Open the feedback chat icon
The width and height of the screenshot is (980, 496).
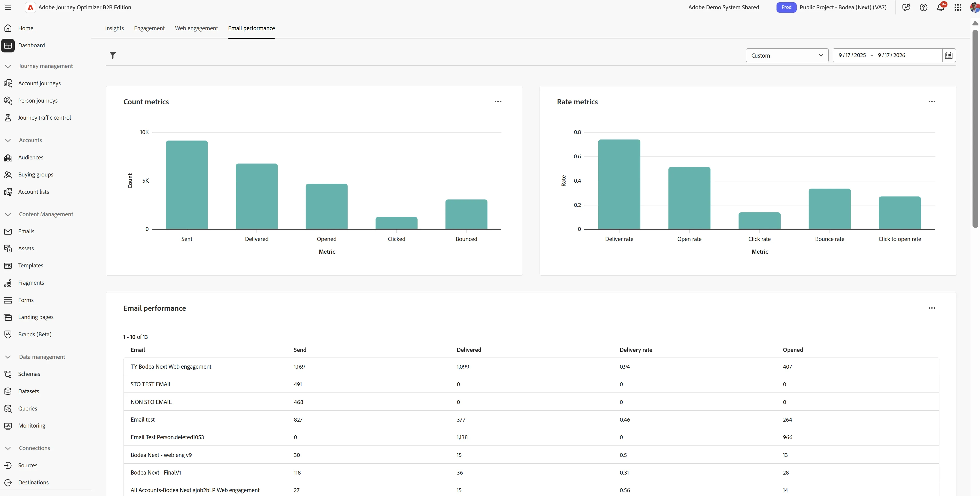pyautogui.click(x=906, y=7)
